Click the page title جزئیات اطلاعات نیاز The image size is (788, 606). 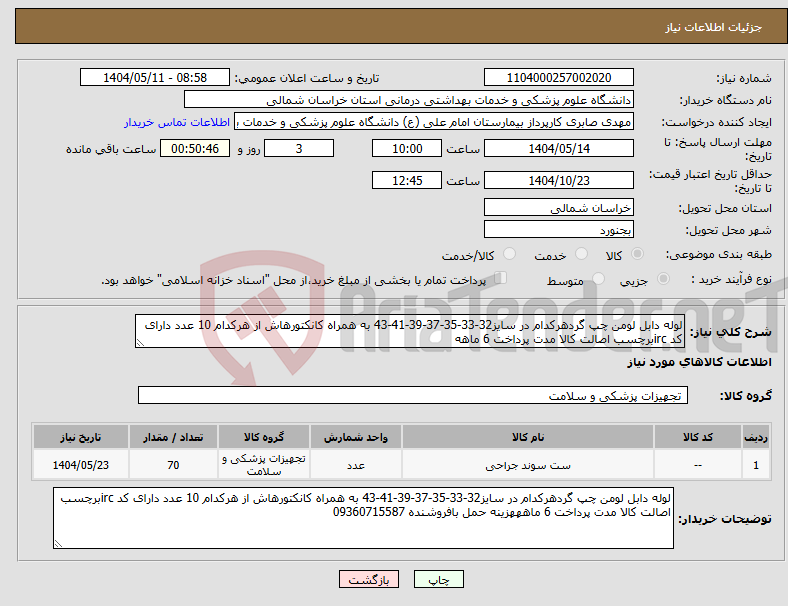pyautogui.click(x=714, y=27)
